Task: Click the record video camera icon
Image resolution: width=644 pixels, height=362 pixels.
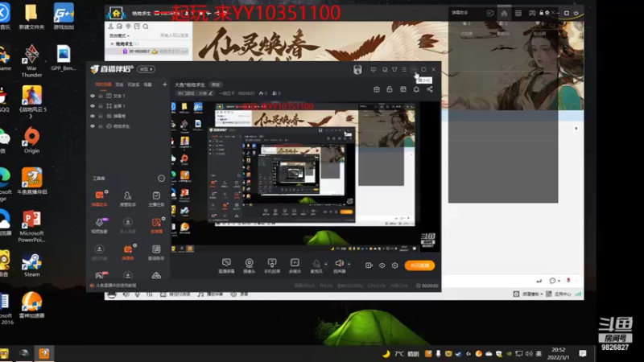Action: pos(369,265)
